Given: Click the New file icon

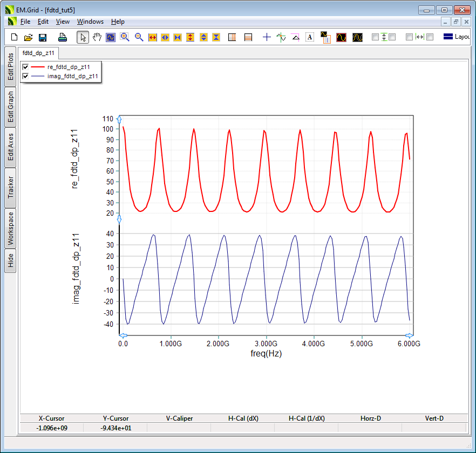Looking at the screenshot, I should [x=15, y=37].
